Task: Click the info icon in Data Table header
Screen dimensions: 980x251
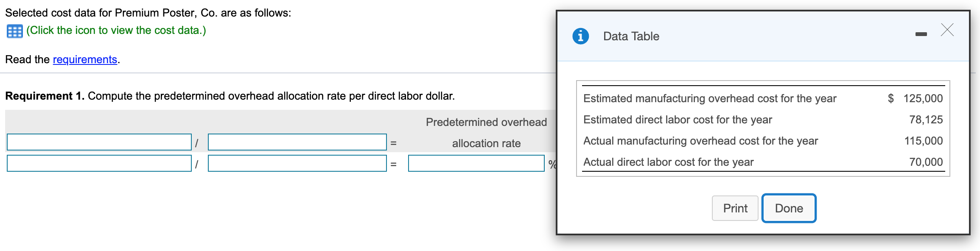Action: click(580, 36)
